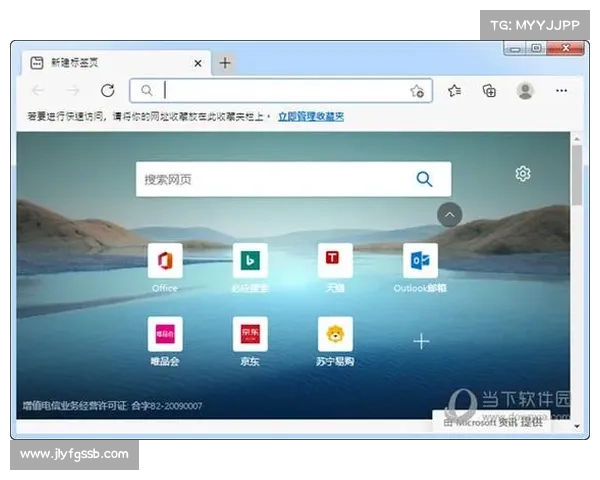Open the 苏宁易购 quick link tile
The height and width of the screenshot is (480, 600).
[335, 334]
